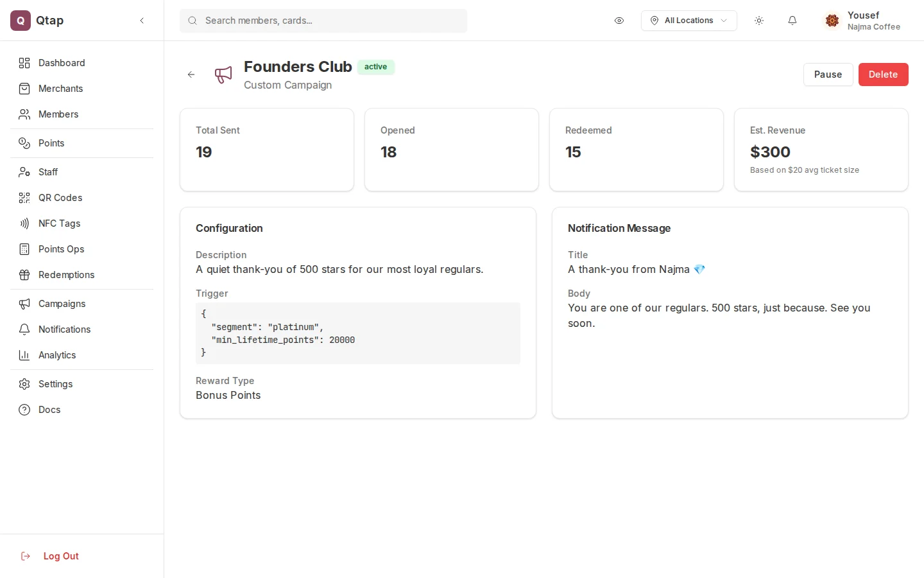The height and width of the screenshot is (578, 924).
Task: Click the diamond emoji in title
Action: tap(699, 270)
